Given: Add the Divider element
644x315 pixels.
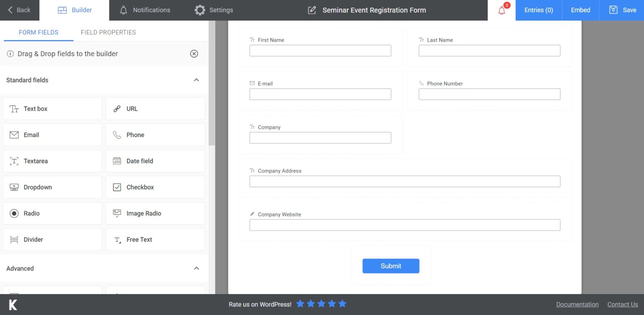Looking at the screenshot, I should (52, 240).
